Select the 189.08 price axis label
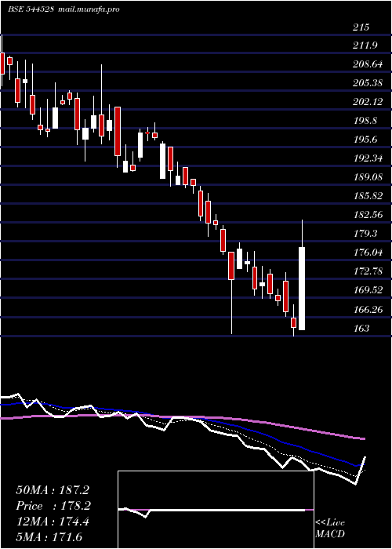Viewport: 392px width, 549px height. 367,176
